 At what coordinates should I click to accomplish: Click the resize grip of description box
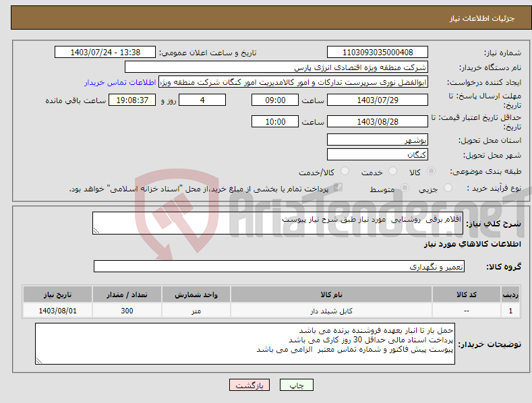(96, 230)
